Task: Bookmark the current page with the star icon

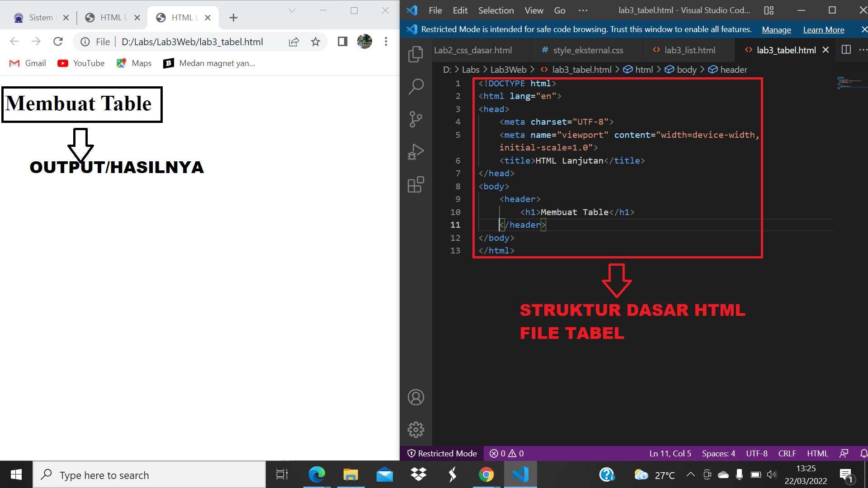Action: click(316, 41)
